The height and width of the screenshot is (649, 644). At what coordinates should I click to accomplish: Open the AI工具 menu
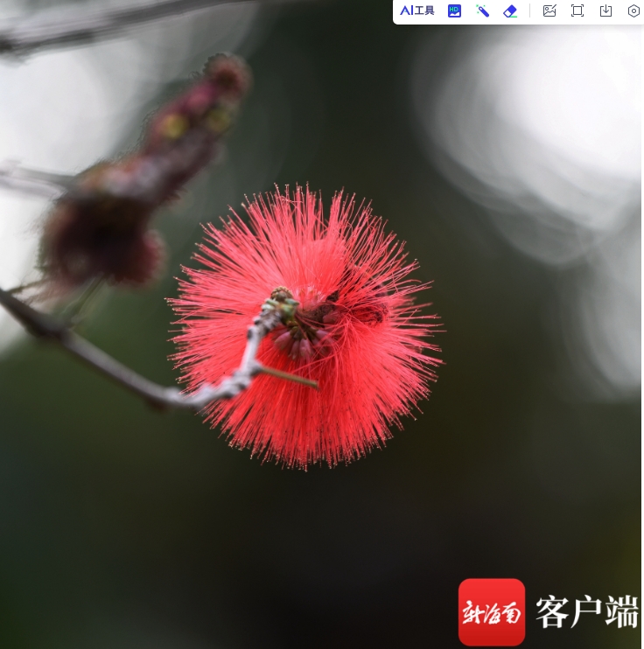417,10
